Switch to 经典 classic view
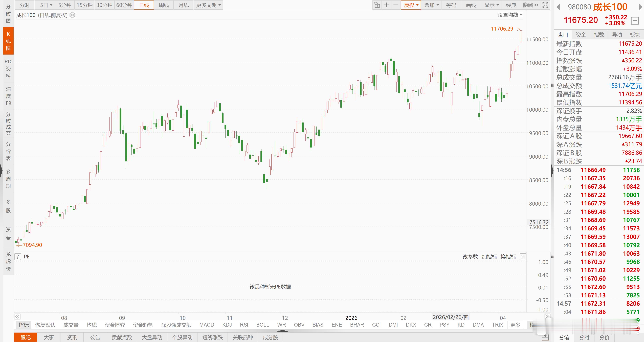 (x=511, y=5)
